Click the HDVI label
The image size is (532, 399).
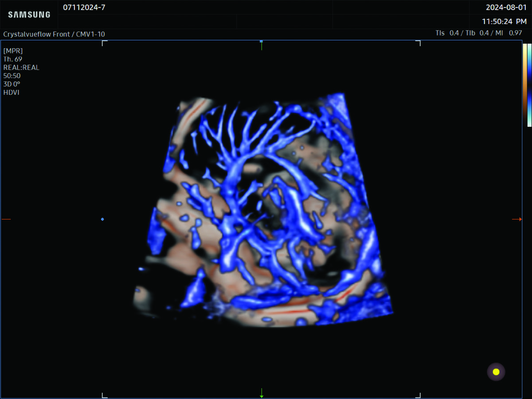coord(12,92)
